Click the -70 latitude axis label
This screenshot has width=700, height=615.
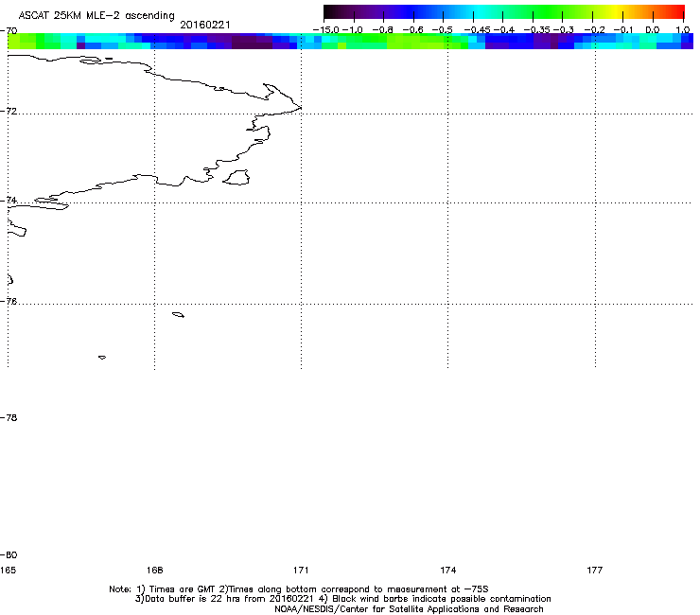coord(9,31)
